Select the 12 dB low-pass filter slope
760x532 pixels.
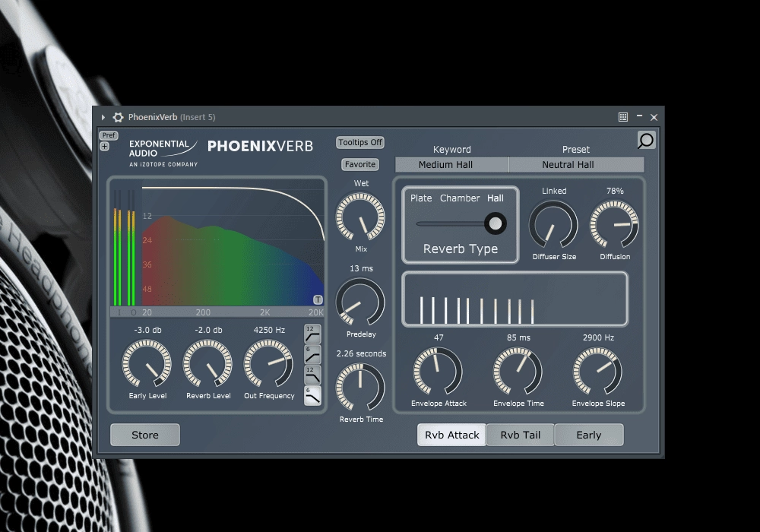[x=312, y=375]
